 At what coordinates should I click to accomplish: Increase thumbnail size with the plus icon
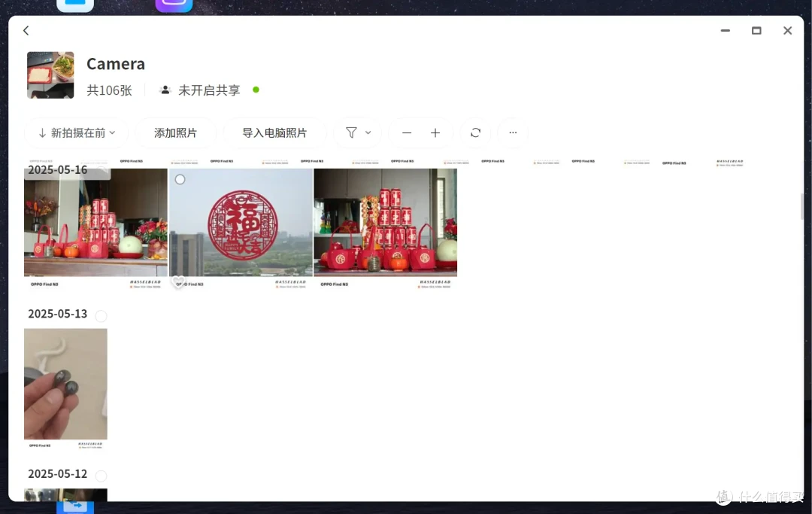pos(435,133)
